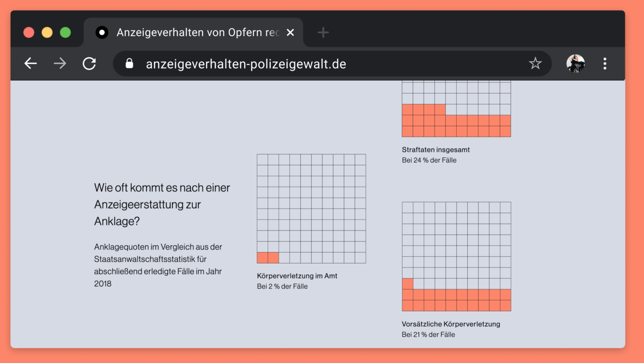644x363 pixels.
Task: Click the orange squares in Körperverletzung im Amt chart
Action: pos(268,257)
